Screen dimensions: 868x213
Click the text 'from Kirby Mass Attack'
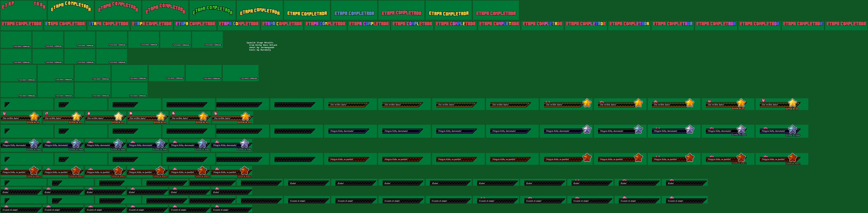tap(263, 45)
